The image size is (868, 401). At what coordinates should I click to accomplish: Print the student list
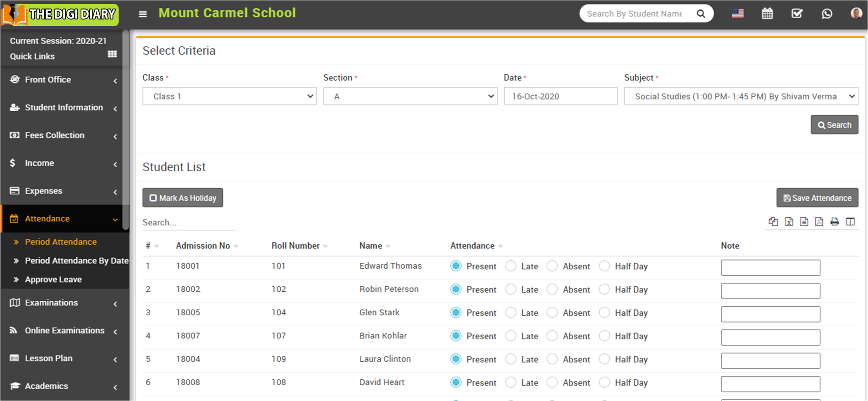[x=835, y=222]
